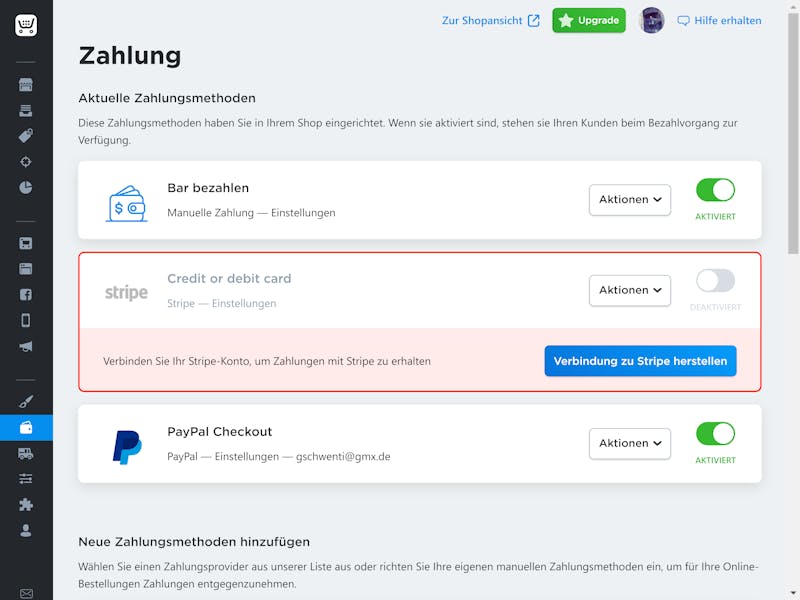This screenshot has height=600, width=800.
Task: Open the price tag icon in sidebar
Action: pos(26,136)
